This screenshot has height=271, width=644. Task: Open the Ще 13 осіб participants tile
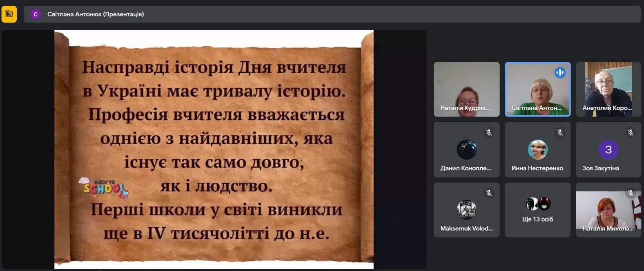[538, 210]
